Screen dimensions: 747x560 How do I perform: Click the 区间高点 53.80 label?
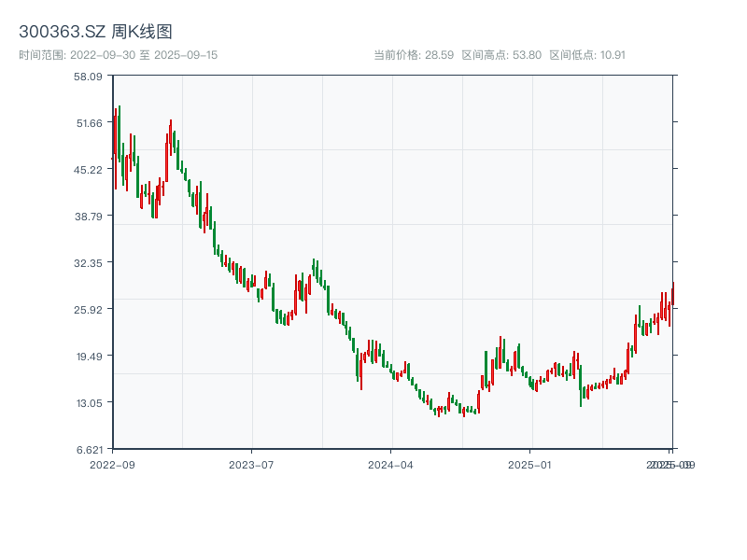coord(501,55)
